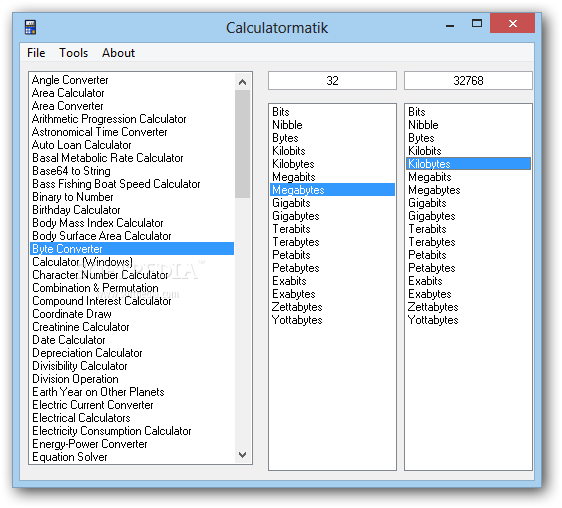562x508 pixels.
Task: Select Bytes in the target unit list
Action: point(468,138)
